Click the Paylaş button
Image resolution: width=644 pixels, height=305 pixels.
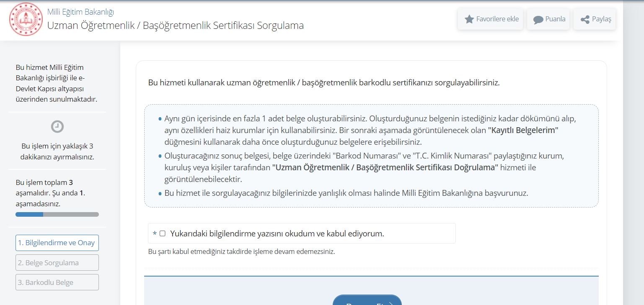pos(595,18)
